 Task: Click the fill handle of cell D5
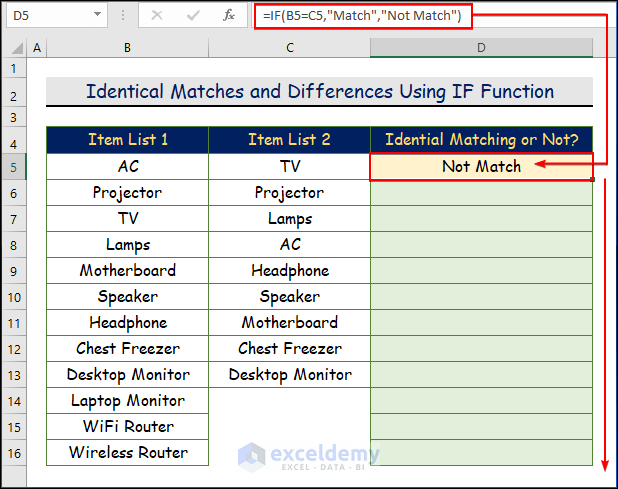(x=593, y=180)
